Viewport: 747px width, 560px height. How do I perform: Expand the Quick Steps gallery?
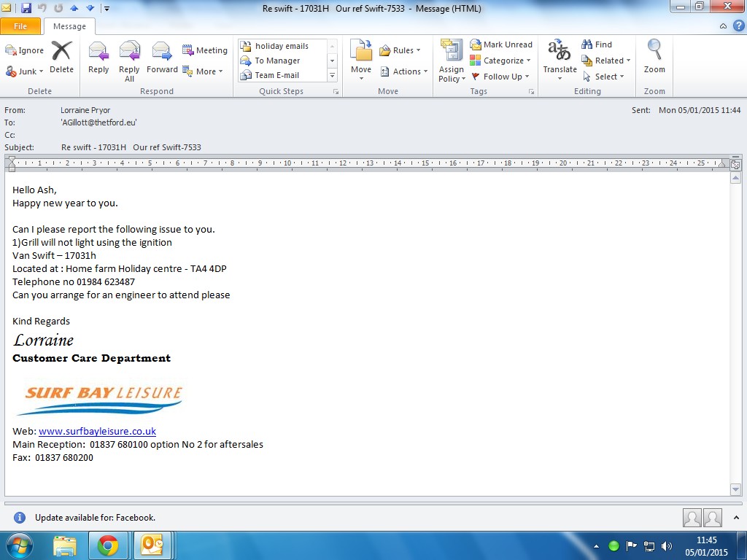333,76
